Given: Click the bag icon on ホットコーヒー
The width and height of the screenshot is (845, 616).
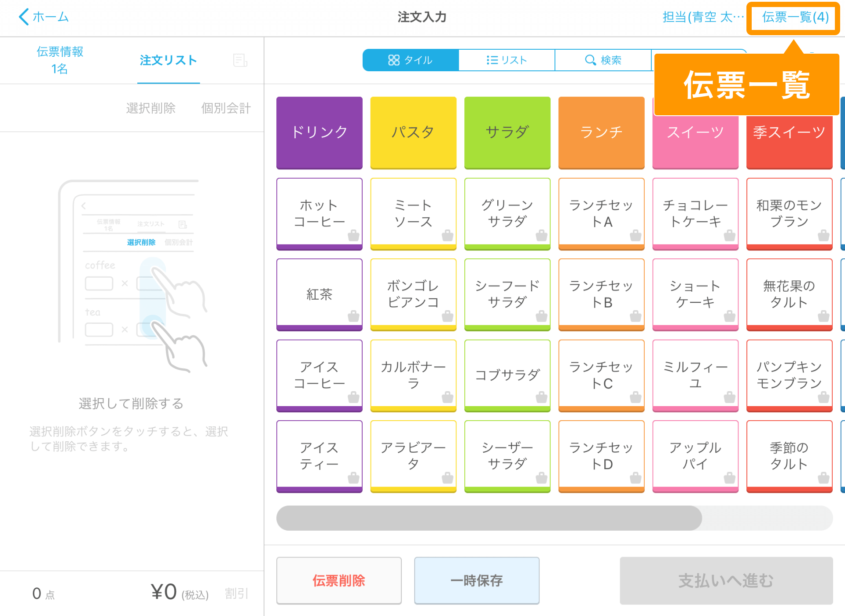Looking at the screenshot, I should tap(353, 235).
